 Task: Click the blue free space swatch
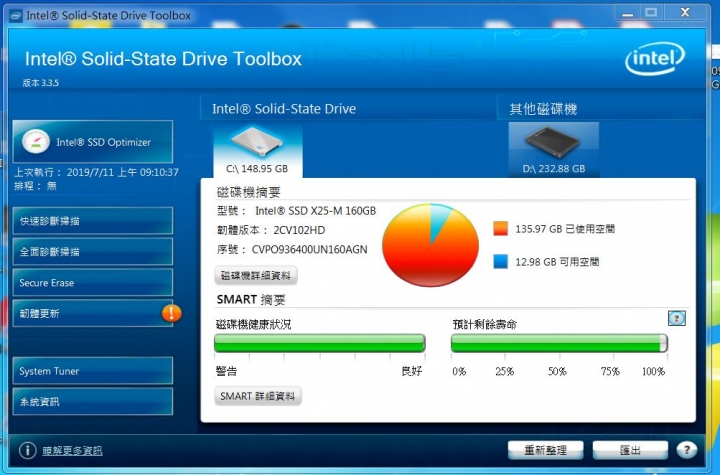tap(501, 261)
